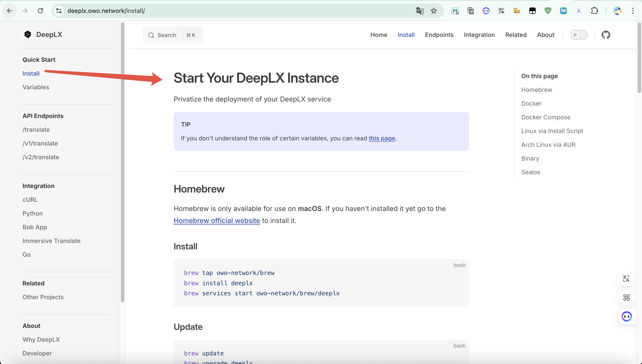Click the 'brew update' code line
The image size is (642, 364).
click(x=204, y=353)
